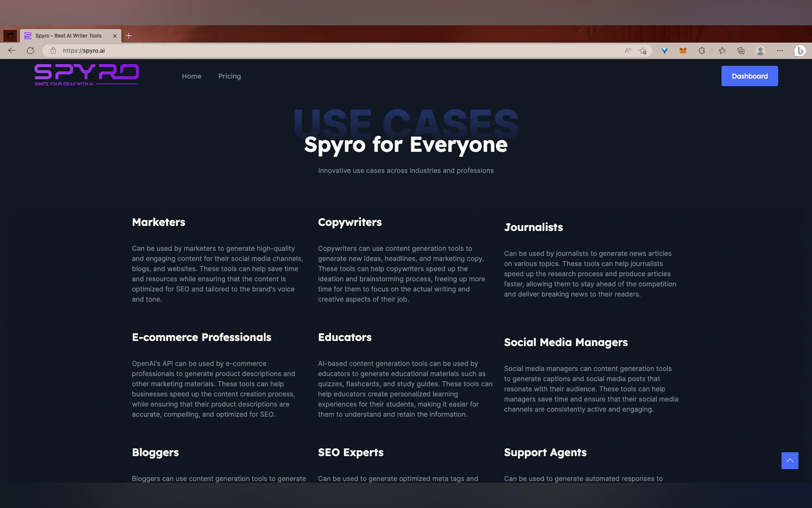Click the Dashboard button

click(749, 76)
